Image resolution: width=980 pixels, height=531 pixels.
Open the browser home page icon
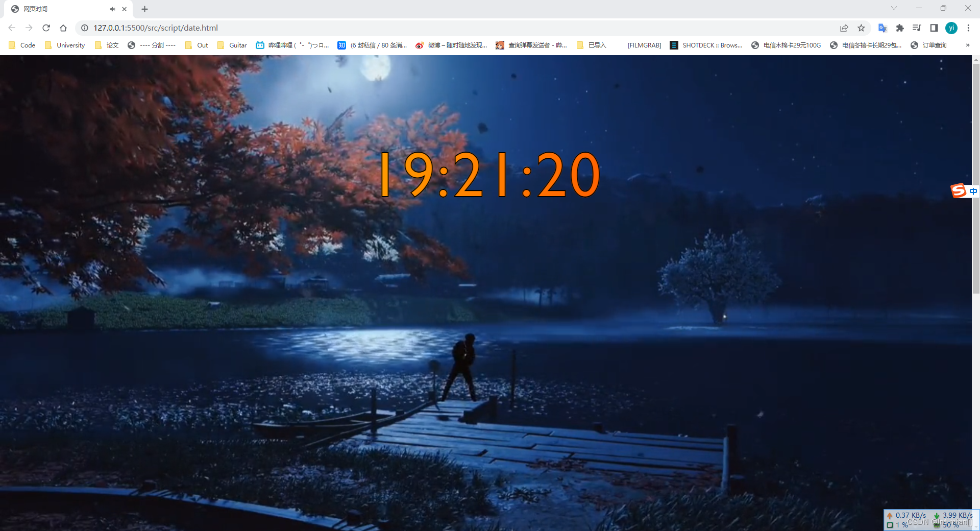tap(63, 28)
